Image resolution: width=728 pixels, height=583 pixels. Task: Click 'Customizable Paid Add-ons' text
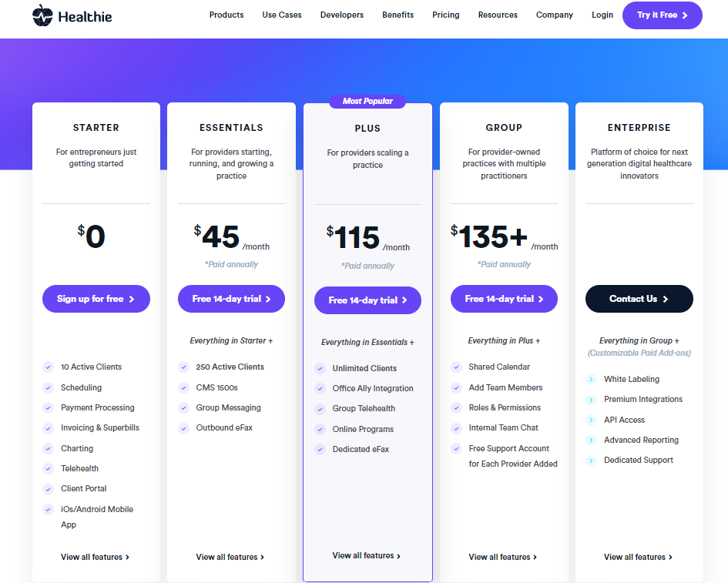639,353
